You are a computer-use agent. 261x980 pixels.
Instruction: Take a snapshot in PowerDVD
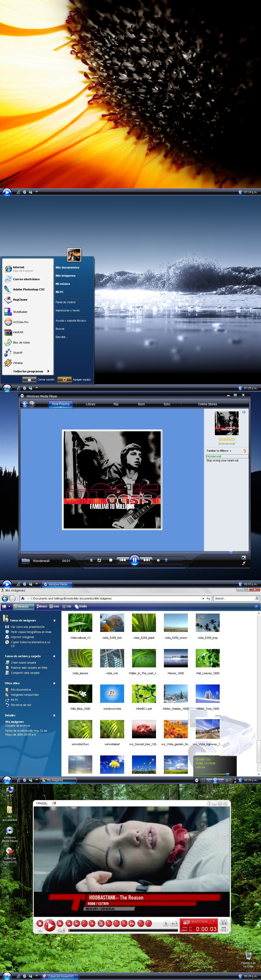132,923
